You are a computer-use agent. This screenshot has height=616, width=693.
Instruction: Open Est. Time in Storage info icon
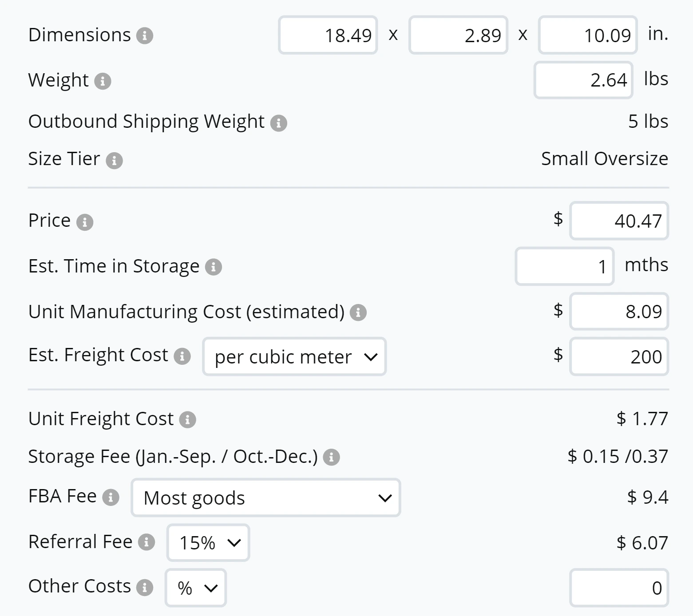point(214,267)
